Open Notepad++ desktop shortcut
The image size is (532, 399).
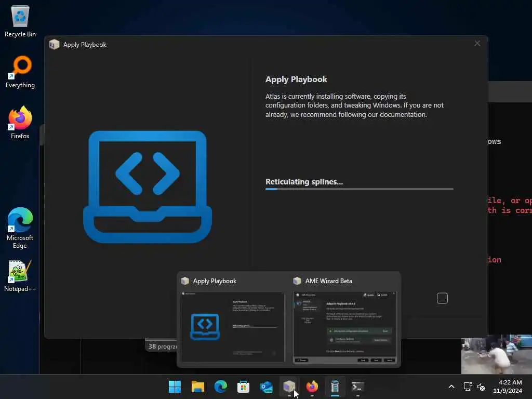[20, 276]
